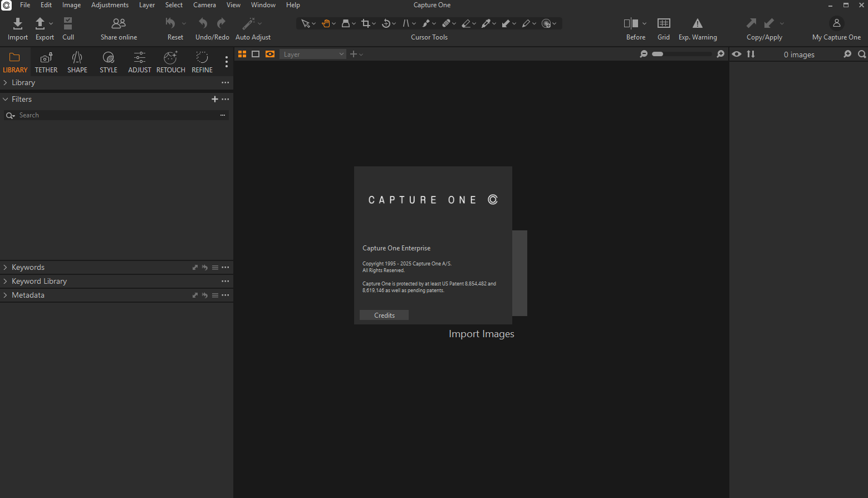This screenshot has width=868, height=498.
Task: Toggle browser visibility eye icon
Action: pos(737,54)
